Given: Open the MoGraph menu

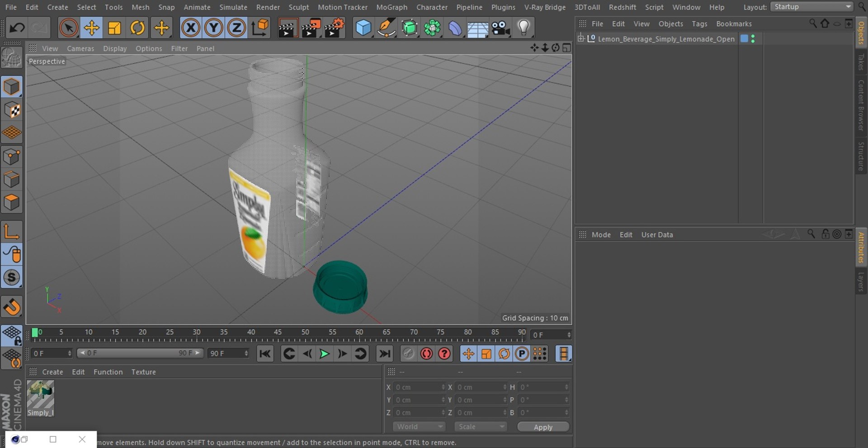Looking at the screenshot, I should tap(392, 7).
